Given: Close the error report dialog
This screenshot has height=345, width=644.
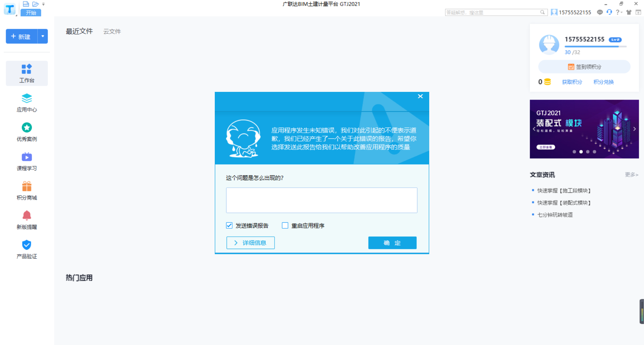Looking at the screenshot, I should 420,96.
